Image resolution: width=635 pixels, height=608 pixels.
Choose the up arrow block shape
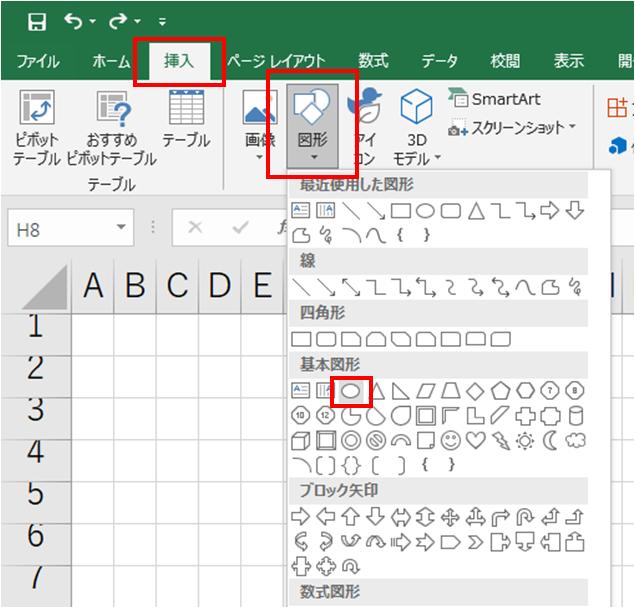[x=351, y=516]
